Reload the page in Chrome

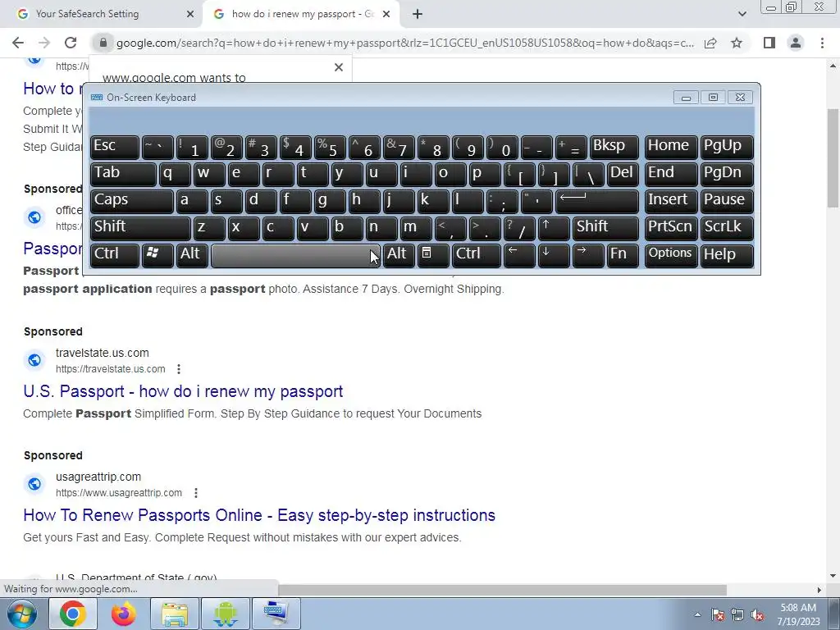pyautogui.click(x=71, y=43)
